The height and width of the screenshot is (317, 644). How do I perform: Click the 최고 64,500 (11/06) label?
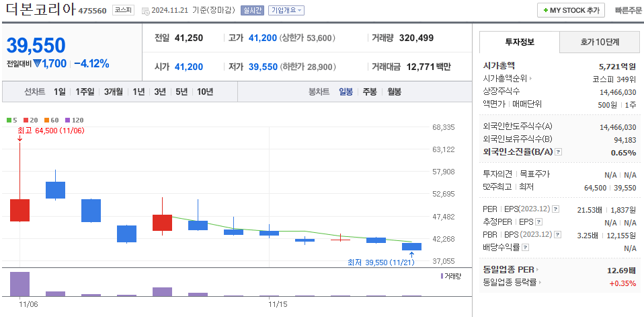pyautogui.click(x=51, y=130)
